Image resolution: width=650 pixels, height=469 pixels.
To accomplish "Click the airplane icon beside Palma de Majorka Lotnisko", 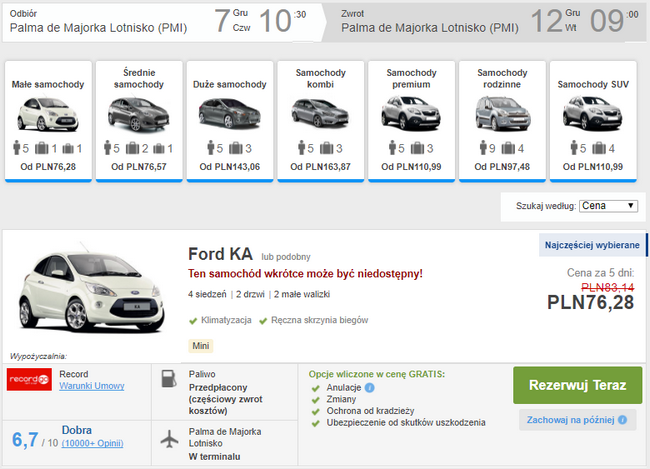I will [x=170, y=439].
